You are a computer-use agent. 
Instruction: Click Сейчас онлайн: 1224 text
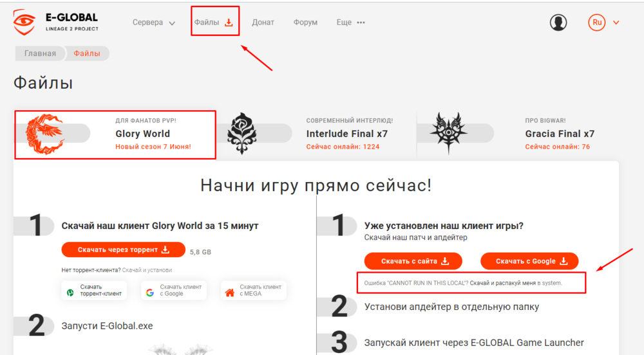[343, 147]
